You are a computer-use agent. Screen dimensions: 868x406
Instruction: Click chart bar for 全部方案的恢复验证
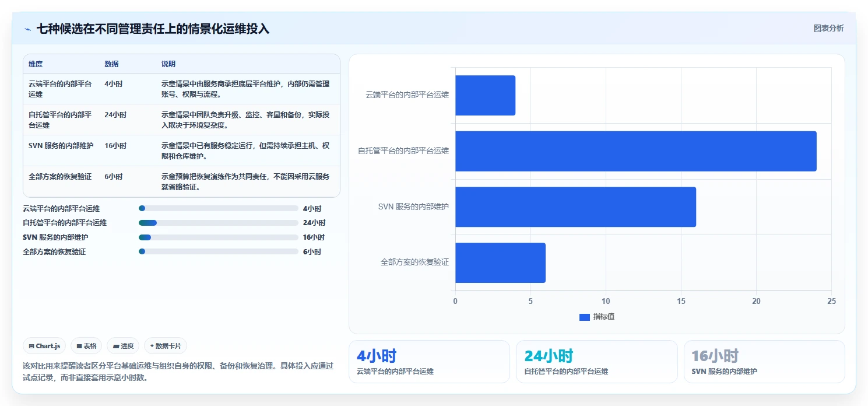[x=501, y=262]
